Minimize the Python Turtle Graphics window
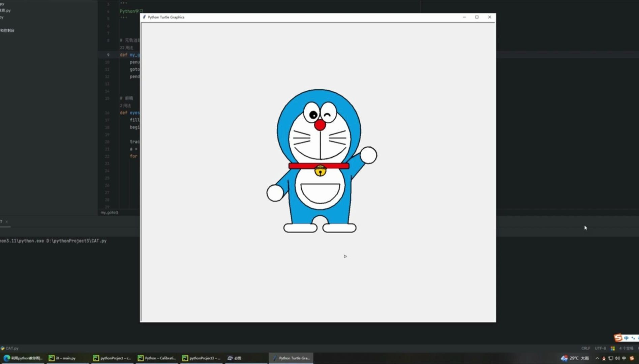 [x=464, y=17]
